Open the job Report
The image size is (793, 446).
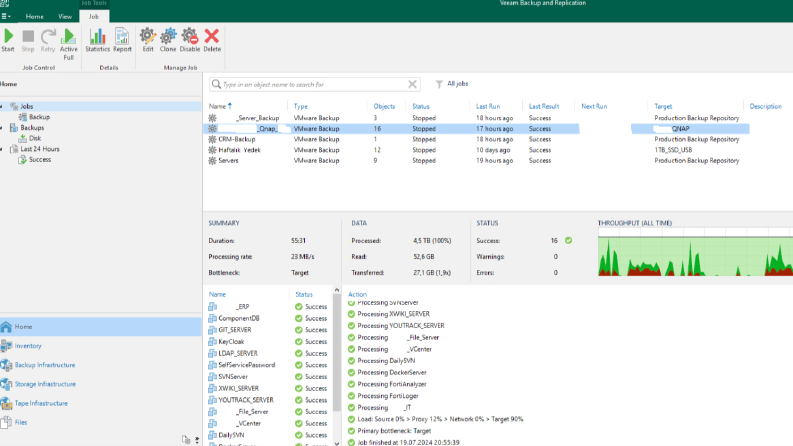click(122, 40)
